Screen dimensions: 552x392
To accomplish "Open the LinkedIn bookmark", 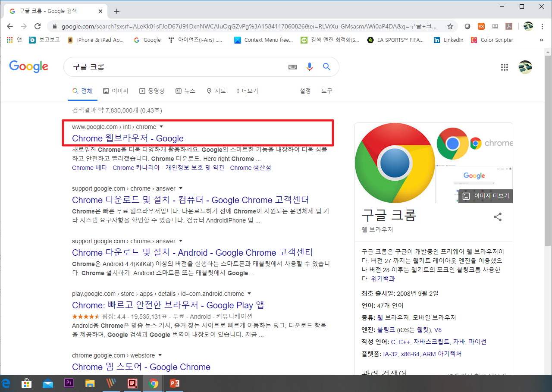I will point(448,40).
